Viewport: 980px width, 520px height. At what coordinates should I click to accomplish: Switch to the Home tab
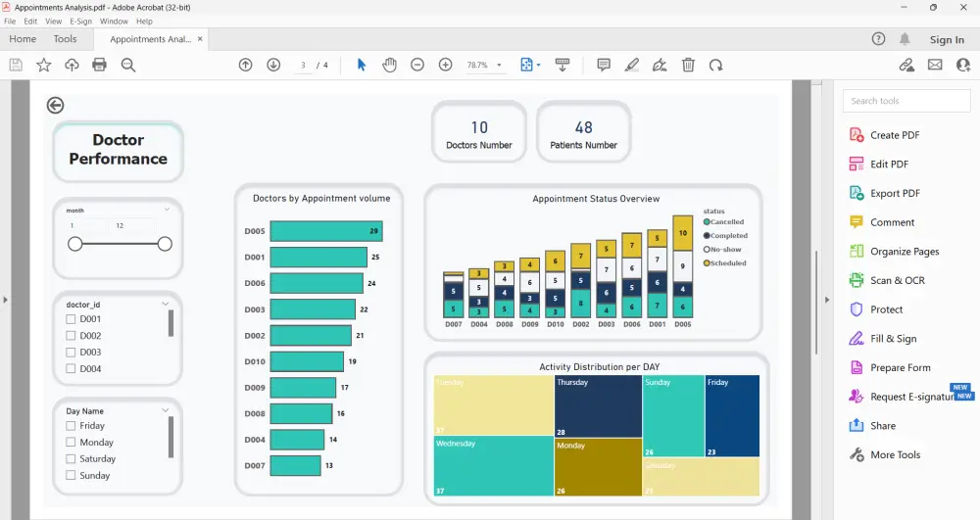pyautogui.click(x=23, y=39)
